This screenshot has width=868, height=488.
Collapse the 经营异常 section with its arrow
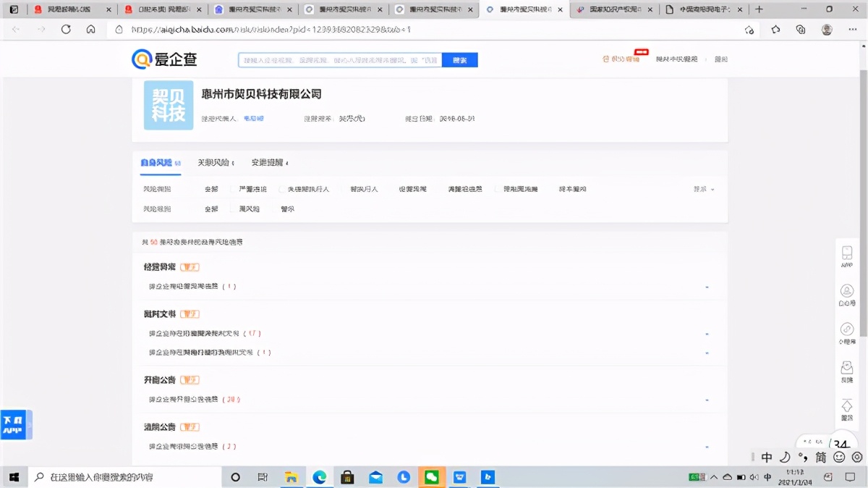[707, 286]
